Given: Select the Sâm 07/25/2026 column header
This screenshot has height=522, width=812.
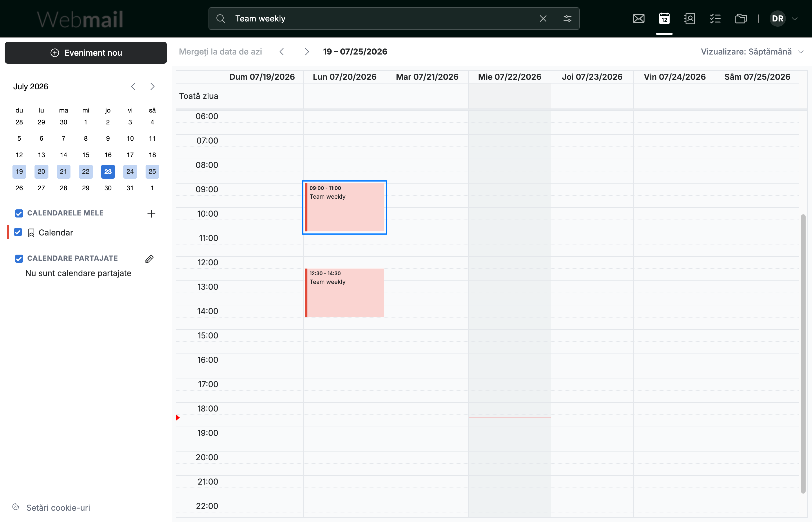Looking at the screenshot, I should (x=757, y=77).
